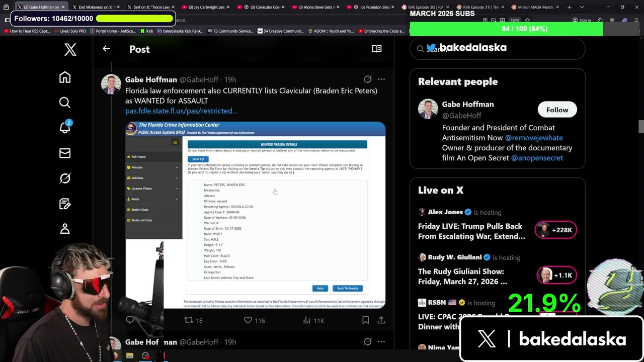Repost the post showing 18 reposts
Image resolution: width=644 pixels, height=362 pixels.
(193, 320)
